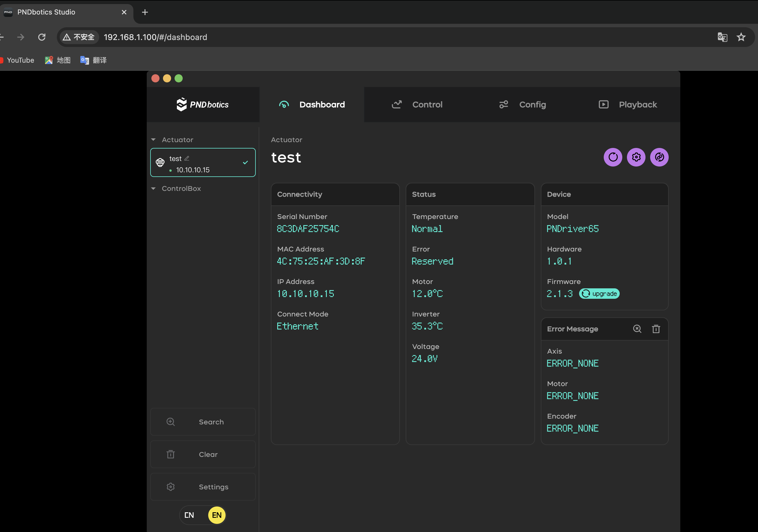This screenshot has width=758, height=532.
Task: Select EN language toggle
Action: tap(217, 515)
